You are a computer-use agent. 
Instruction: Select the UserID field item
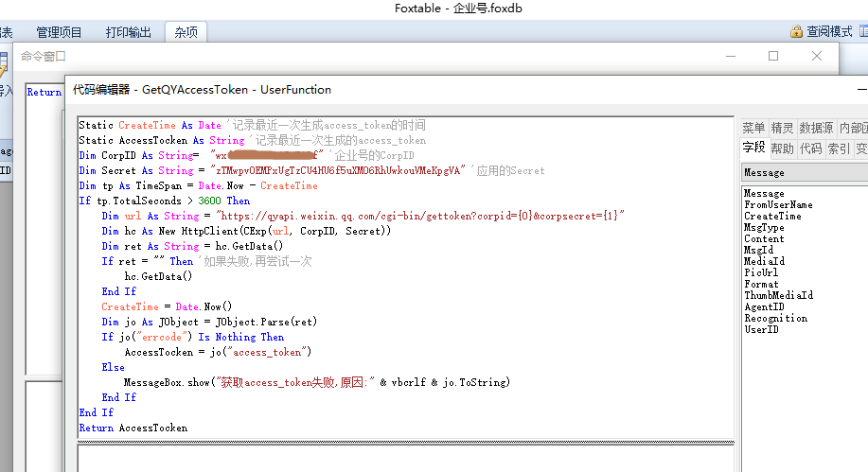[x=761, y=329]
